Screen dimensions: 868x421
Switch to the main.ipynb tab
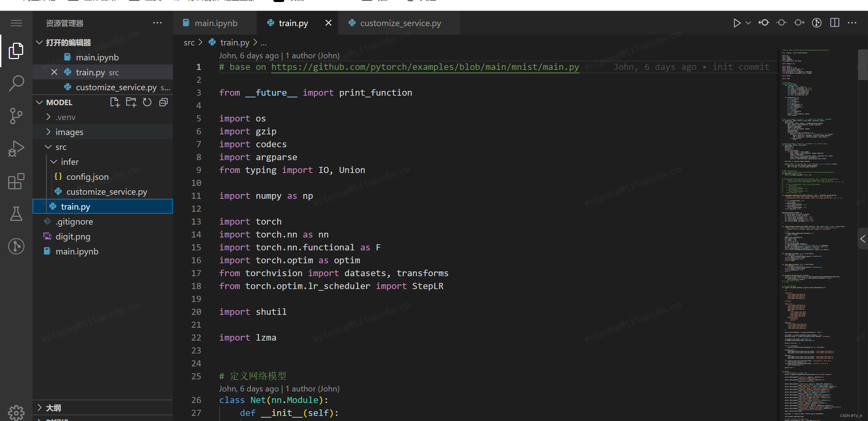(215, 23)
